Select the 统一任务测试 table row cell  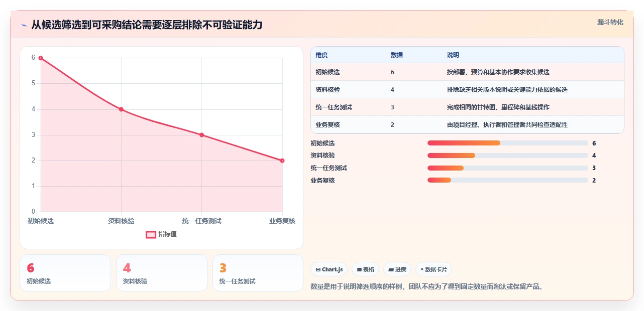334,107
